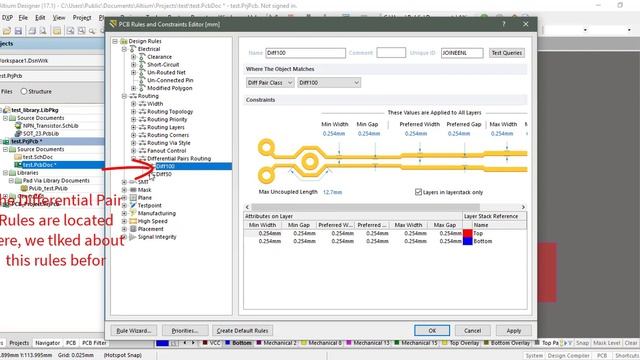The image size is (640, 360).
Task: Click the Bottom layer blue swatch
Action: pos(468,241)
